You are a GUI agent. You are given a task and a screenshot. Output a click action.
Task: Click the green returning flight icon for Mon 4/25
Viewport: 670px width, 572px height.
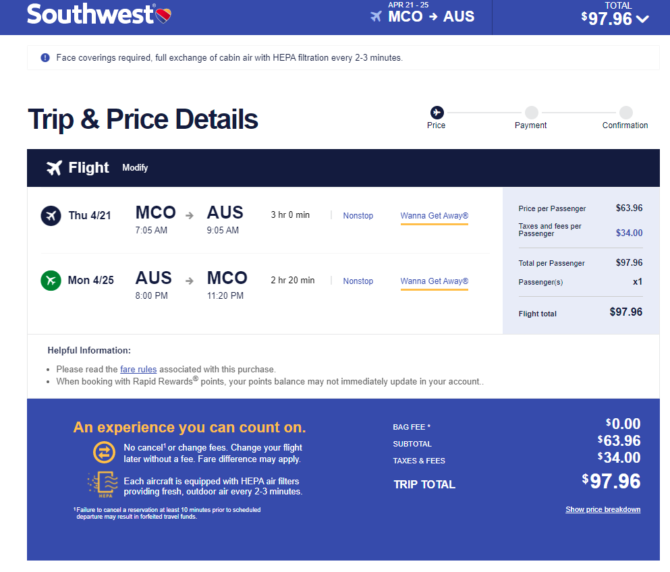click(x=51, y=281)
